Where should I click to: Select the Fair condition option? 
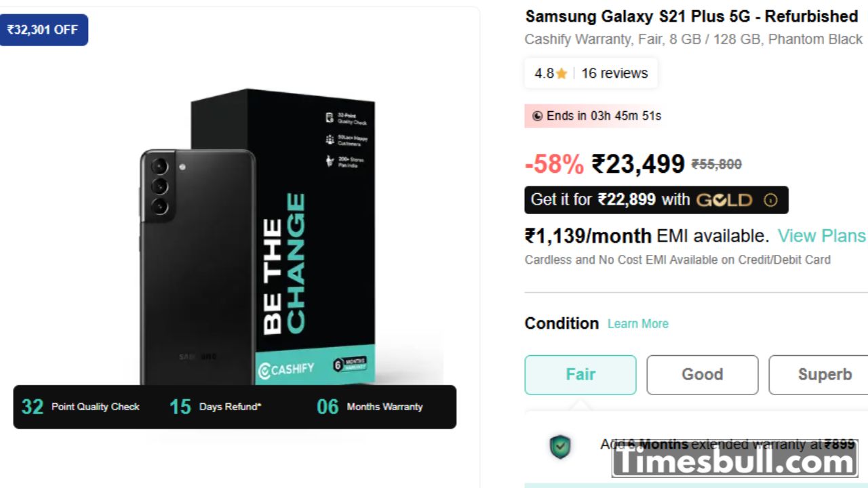tap(580, 375)
